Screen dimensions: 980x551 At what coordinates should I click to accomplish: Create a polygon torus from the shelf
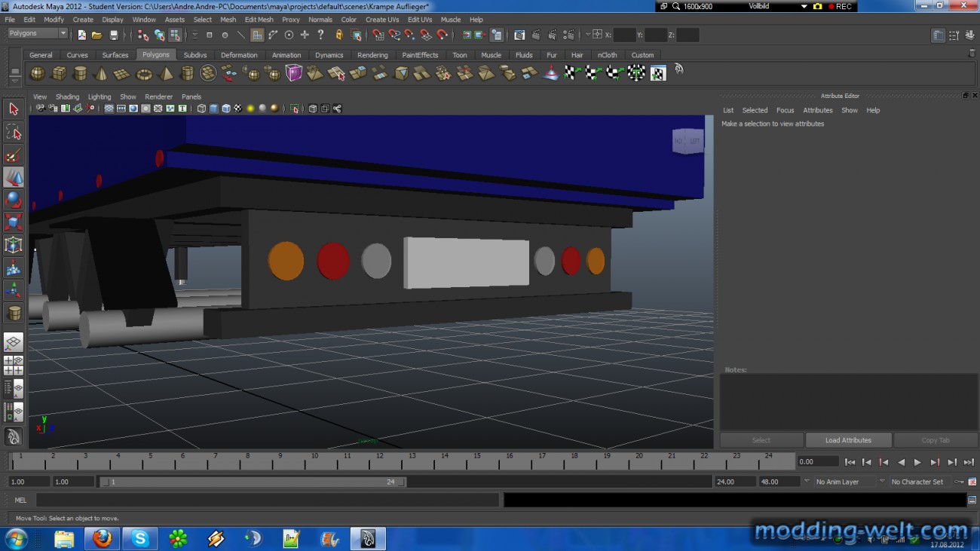click(x=144, y=73)
